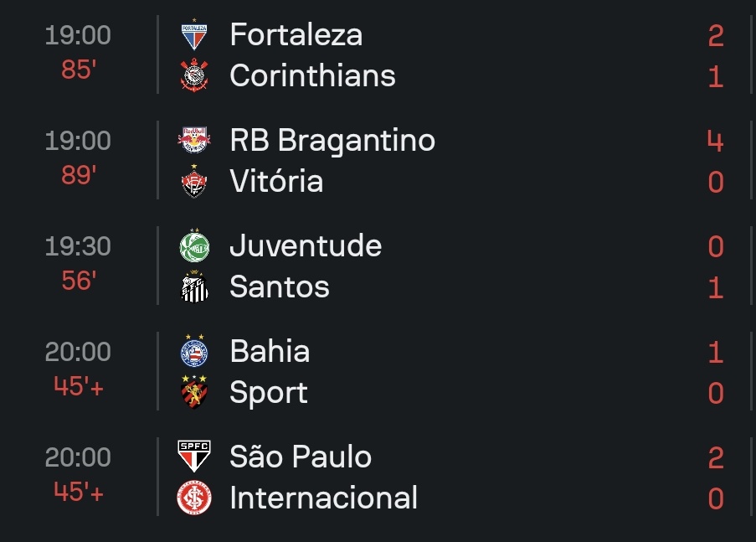
Task: Click the Santos team crest
Action: pyautogui.click(x=195, y=287)
